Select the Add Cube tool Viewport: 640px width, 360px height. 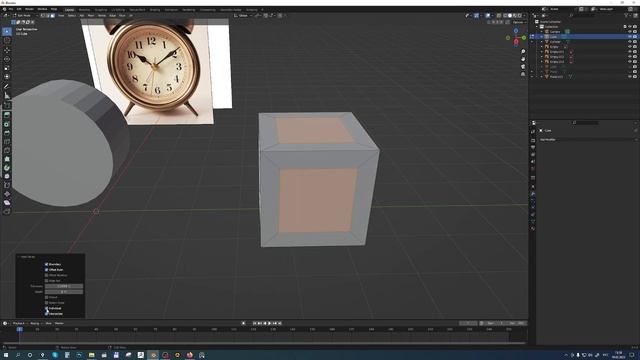tap(7, 105)
